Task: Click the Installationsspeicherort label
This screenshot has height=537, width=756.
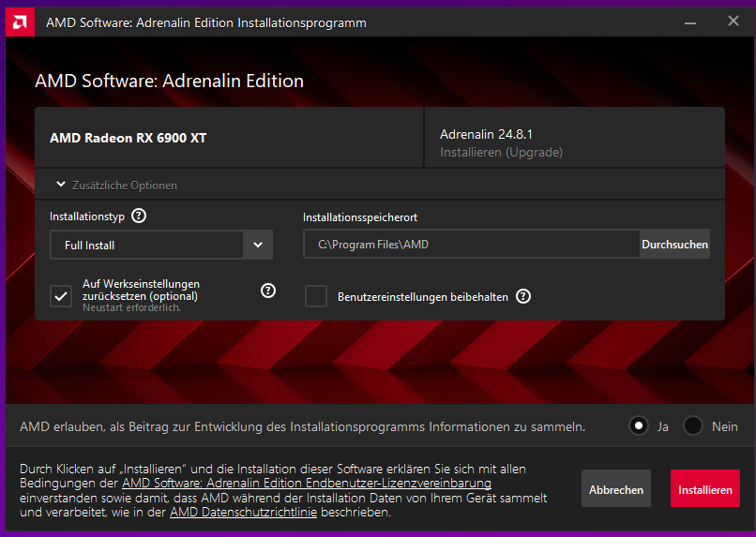Action: coord(360,217)
